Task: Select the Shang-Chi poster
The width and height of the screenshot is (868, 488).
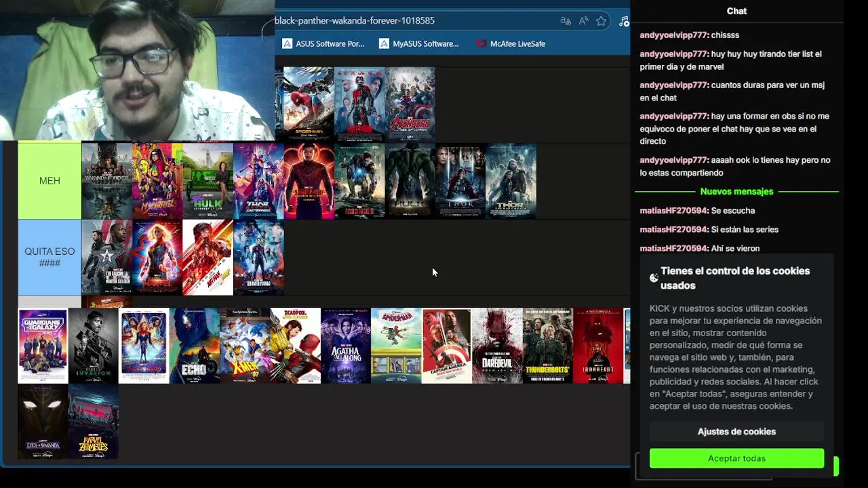Action: [x=309, y=181]
